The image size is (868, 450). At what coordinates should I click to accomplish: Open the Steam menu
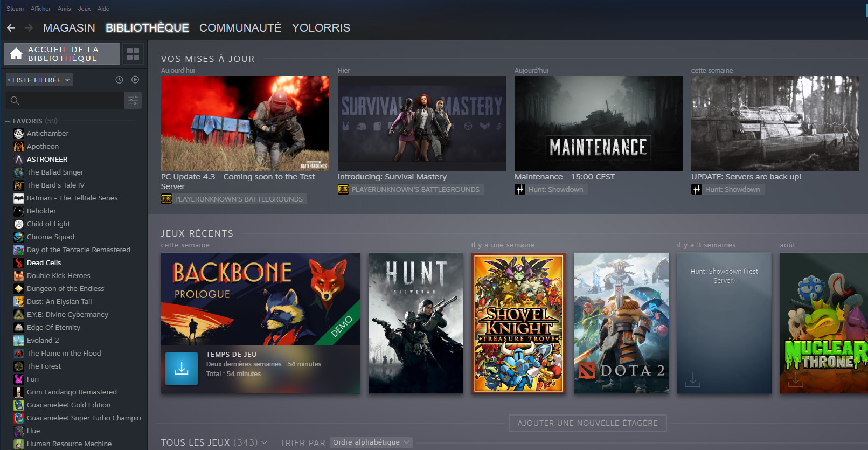point(15,9)
